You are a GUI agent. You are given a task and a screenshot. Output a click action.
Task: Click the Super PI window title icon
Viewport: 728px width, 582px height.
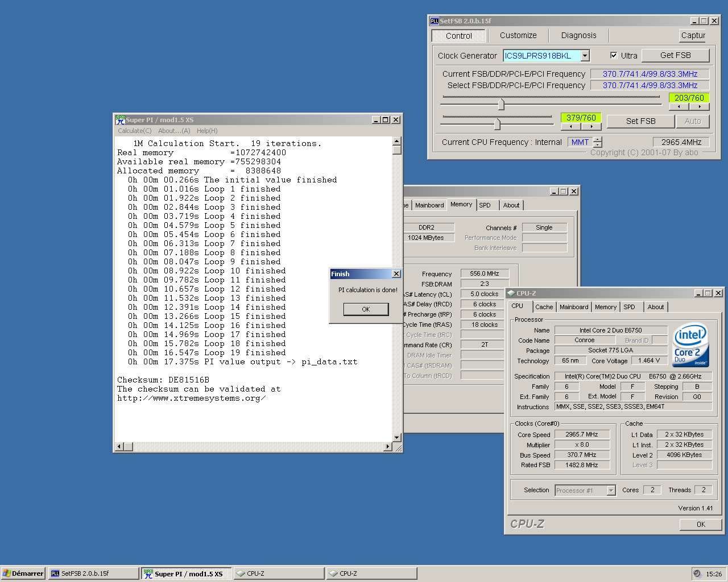[120, 120]
